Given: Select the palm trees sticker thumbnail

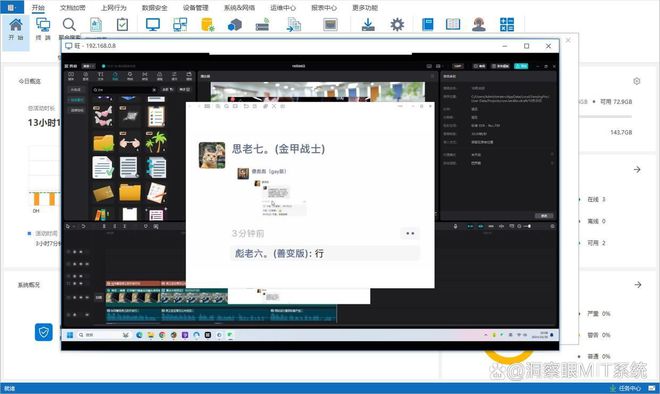Looking at the screenshot, I should 156,142.
